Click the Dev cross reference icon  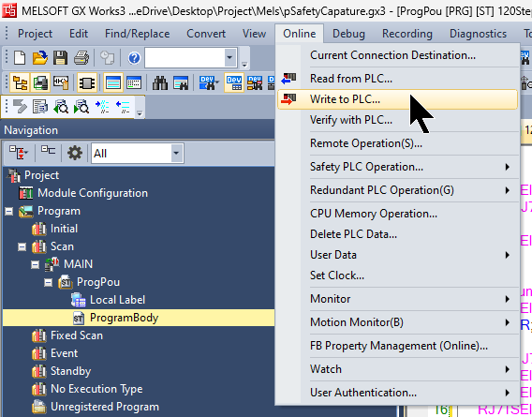pyautogui.click(x=255, y=82)
